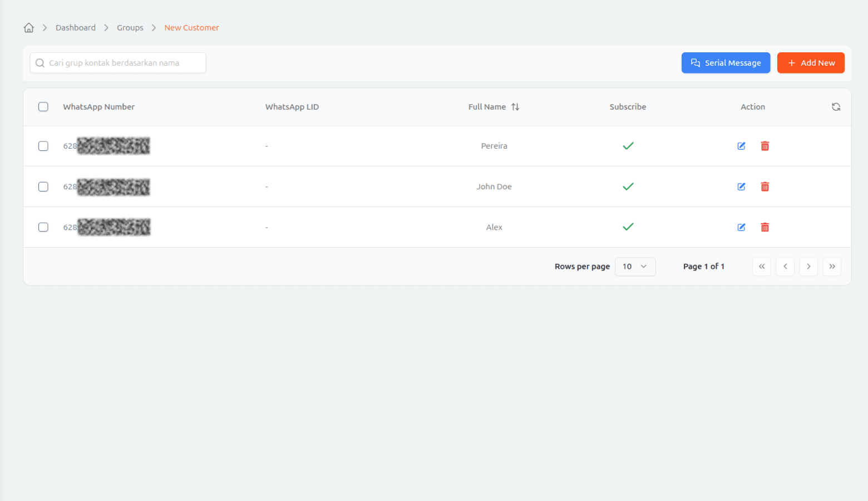Tick the checkbox beside Alex
868x501 pixels.
(43, 227)
